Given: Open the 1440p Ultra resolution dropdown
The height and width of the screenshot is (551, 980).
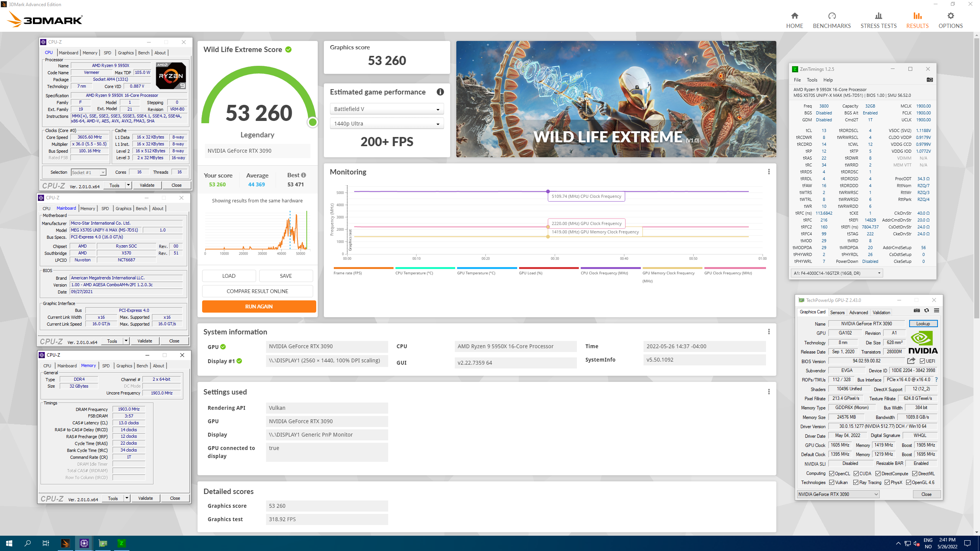Looking at the screenshot, I should coord(387,124).
